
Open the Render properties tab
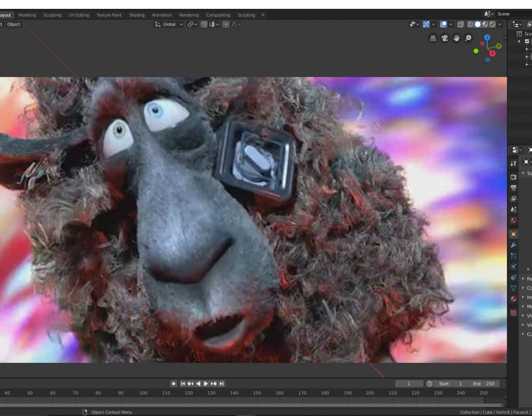(513, 177)
